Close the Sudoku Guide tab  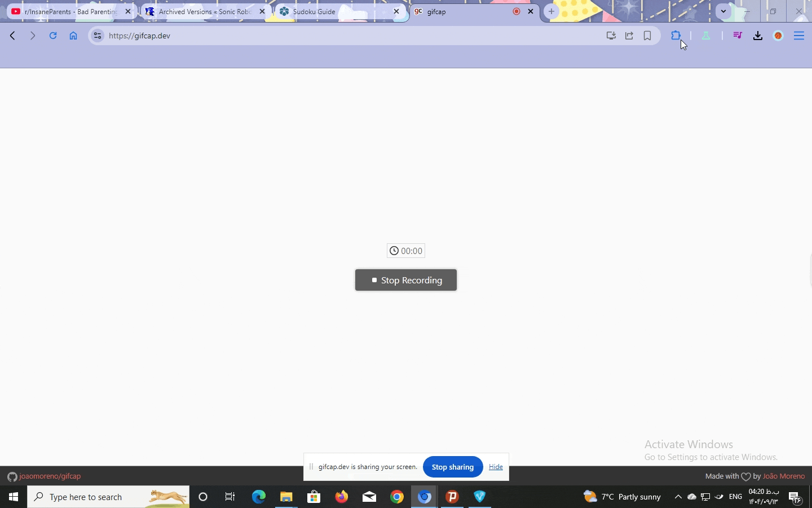(x=397, y=11)
